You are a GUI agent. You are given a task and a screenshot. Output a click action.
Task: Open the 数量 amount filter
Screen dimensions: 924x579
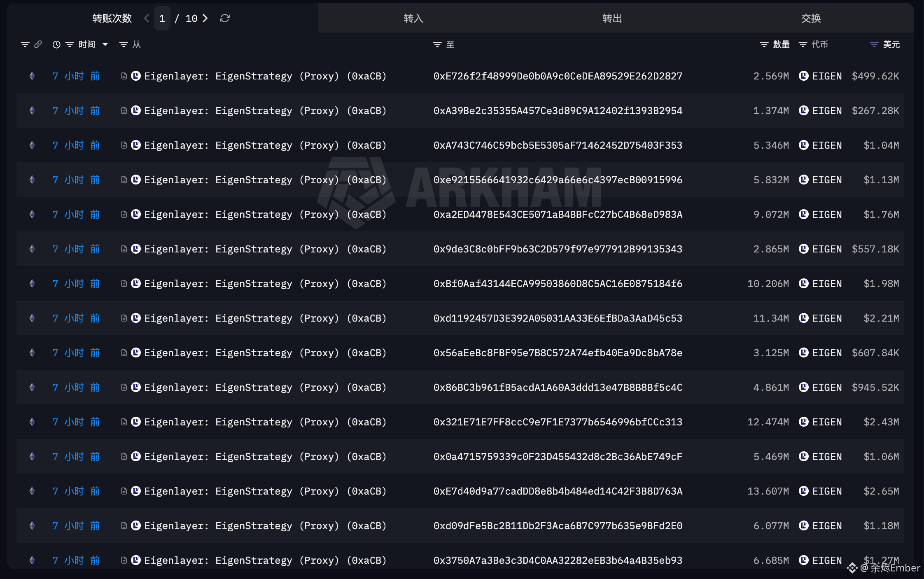click(764, 44)
